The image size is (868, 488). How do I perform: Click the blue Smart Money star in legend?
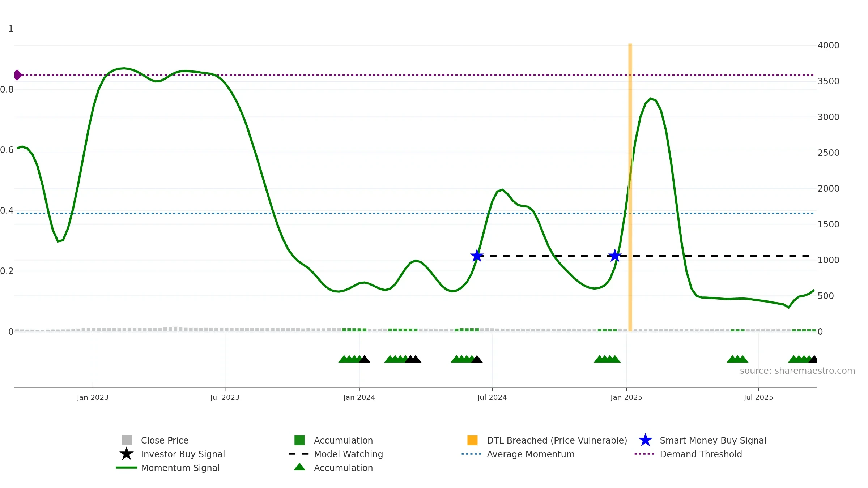coord(645,440)
